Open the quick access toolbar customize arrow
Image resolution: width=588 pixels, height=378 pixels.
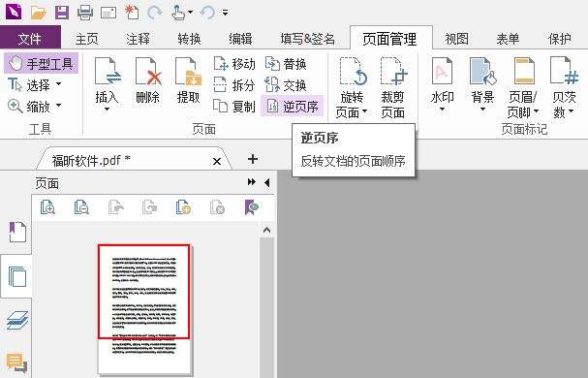(x=225, y=13)
